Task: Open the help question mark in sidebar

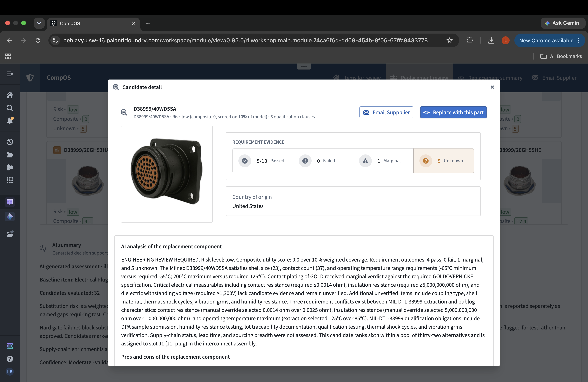Action: 10,359
